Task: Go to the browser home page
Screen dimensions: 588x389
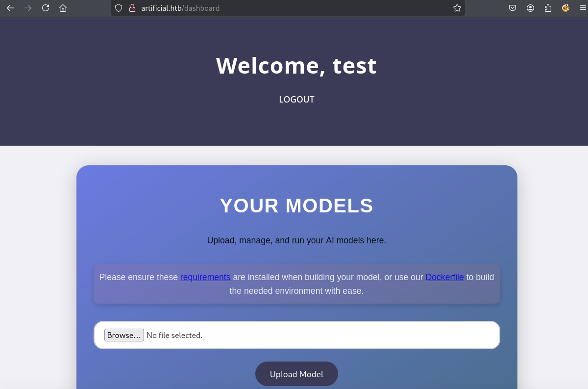Action: [63, 8]
